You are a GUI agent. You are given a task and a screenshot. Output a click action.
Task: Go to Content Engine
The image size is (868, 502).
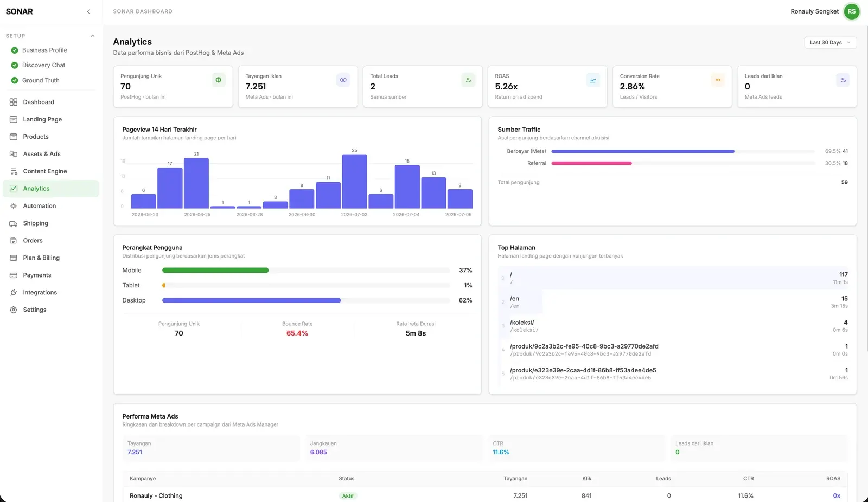(x=51, y=171)
